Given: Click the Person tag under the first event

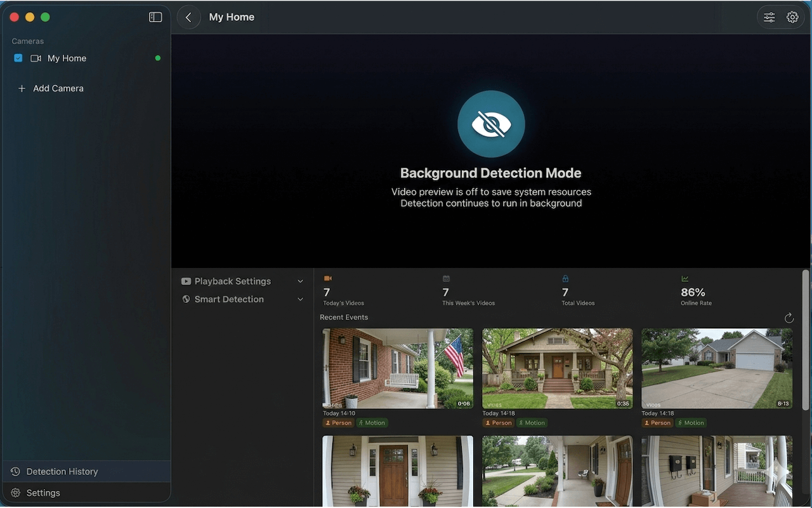Looking at the screenshot, I should 338,423.
